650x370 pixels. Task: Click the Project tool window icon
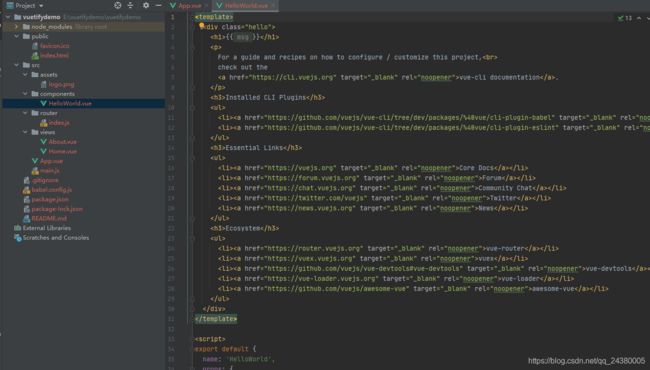(10, 6)
